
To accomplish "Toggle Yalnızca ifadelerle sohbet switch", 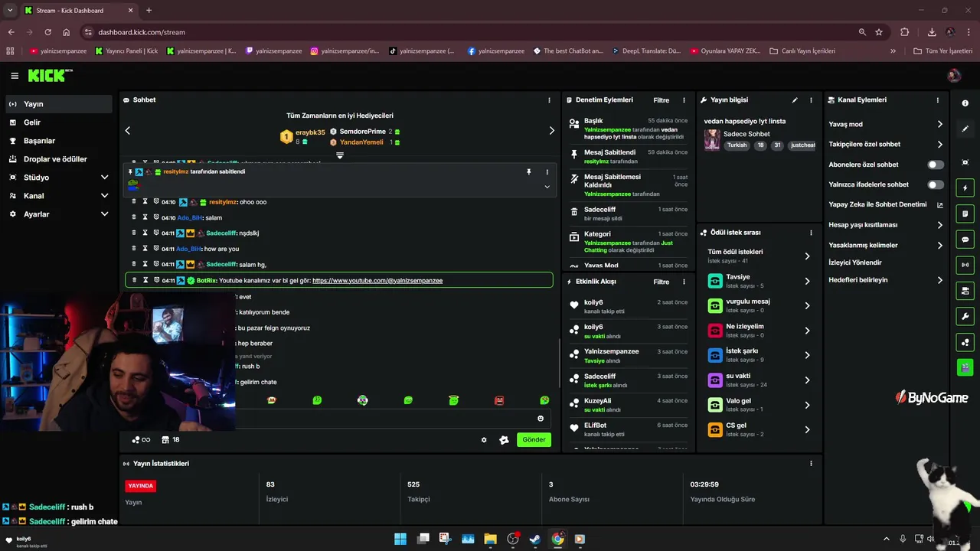I will coord(936,184).
